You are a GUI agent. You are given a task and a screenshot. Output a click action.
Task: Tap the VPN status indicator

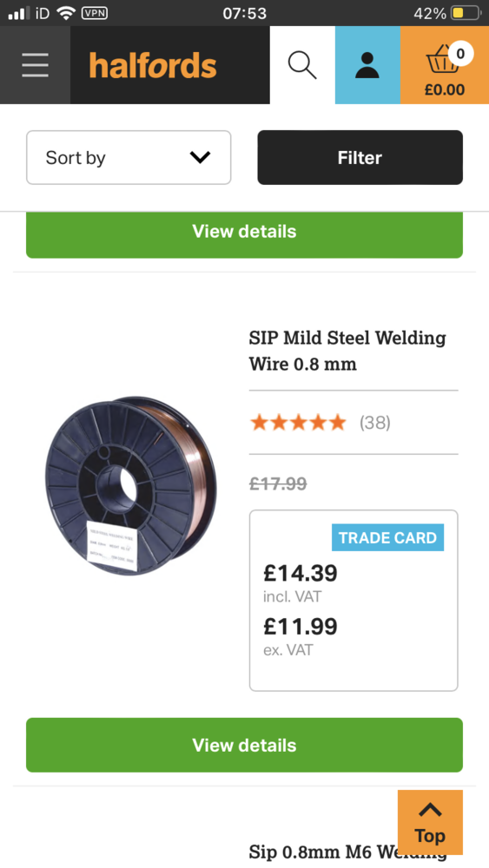94,13
